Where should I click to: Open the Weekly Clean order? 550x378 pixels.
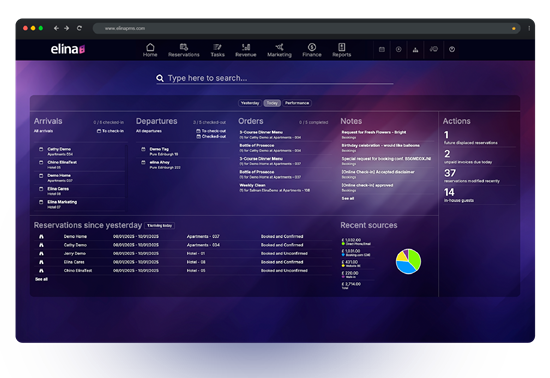(x=275, y=188)
